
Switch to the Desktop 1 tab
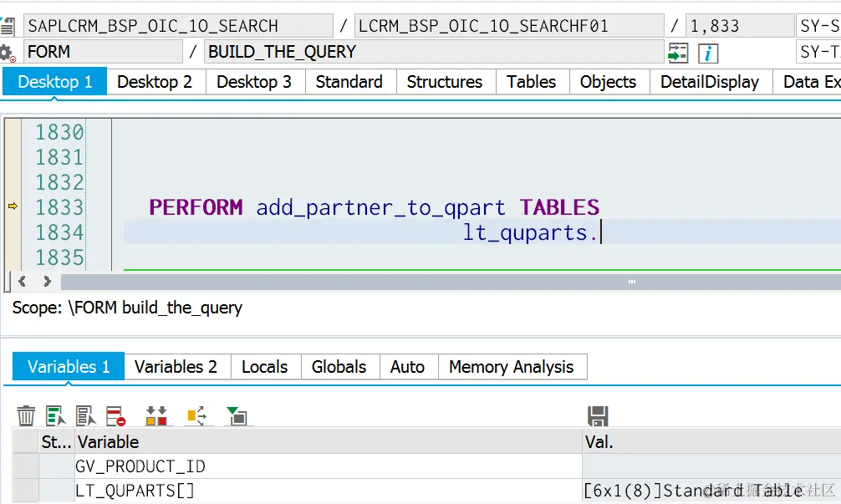(54, 82)
